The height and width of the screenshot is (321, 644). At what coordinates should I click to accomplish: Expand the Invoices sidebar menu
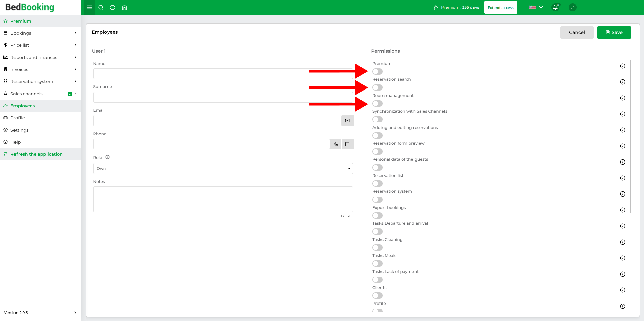(x=40, y=69)
